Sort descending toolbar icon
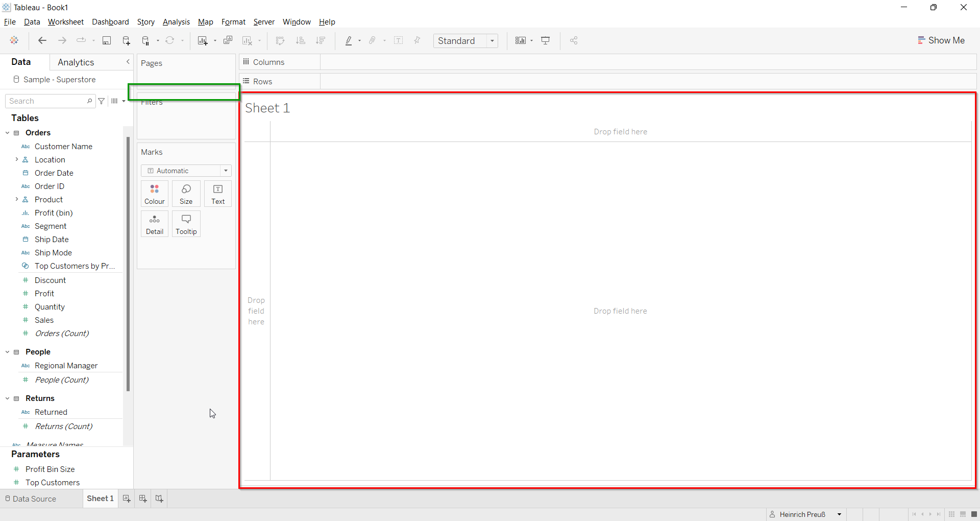This screenshot has width=980, height=521. click(321, 40)
